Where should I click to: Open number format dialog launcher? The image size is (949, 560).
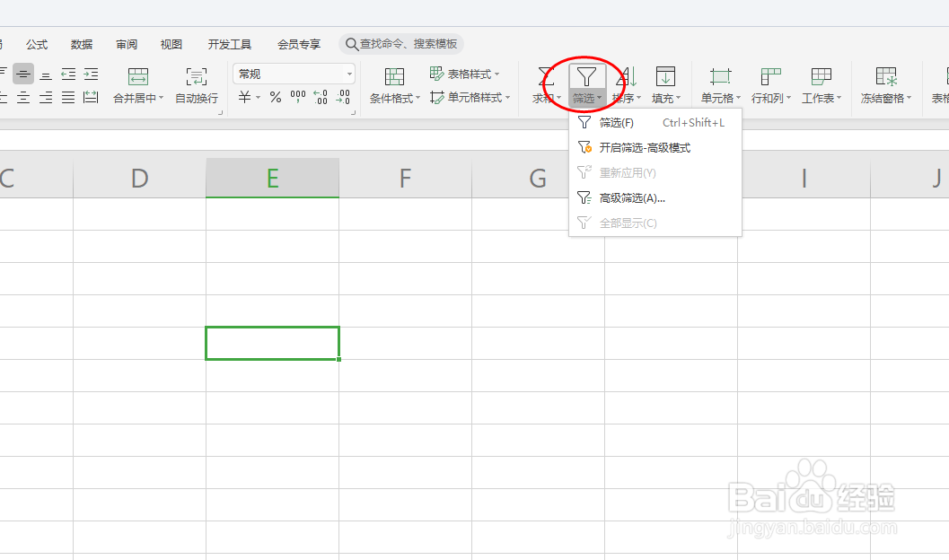tap(353, 112)
